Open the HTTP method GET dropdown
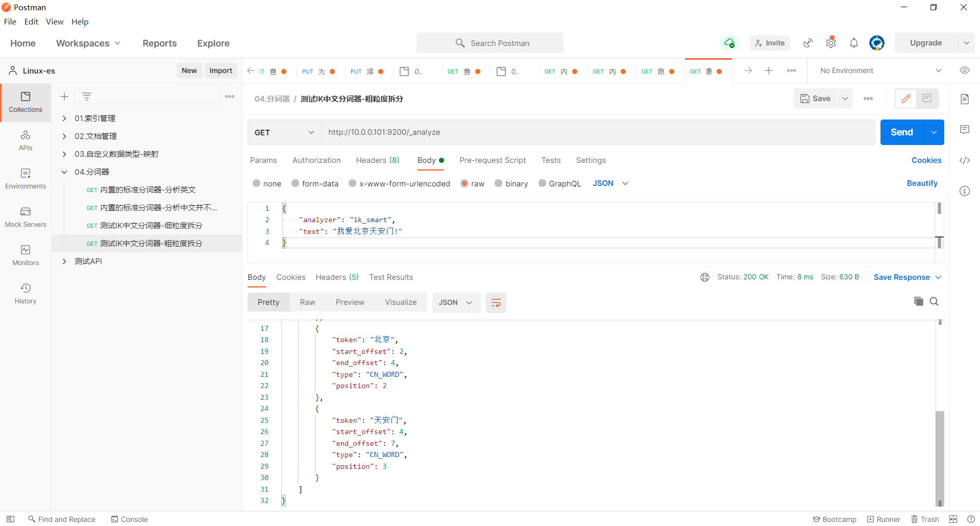The height and width of the screenshot is (526, 980). (284, 132)
